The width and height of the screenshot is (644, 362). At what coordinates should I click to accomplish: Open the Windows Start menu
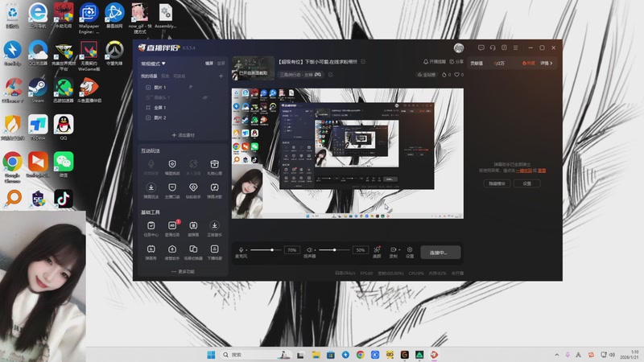tap(211, 355)
